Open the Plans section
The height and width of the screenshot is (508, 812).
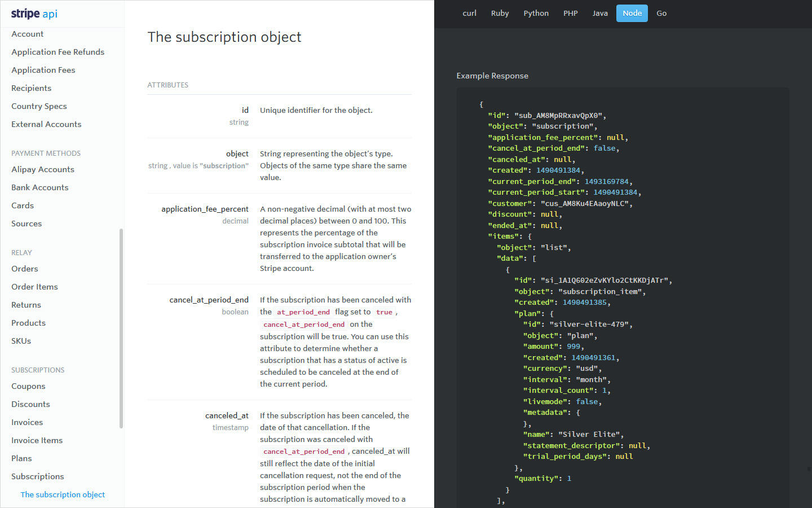click(x=21, y=458)
